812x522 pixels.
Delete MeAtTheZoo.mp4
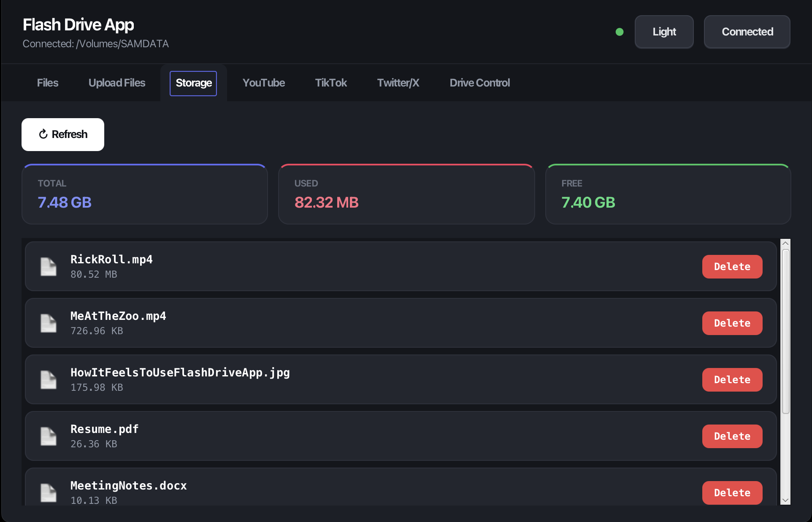pos(732,323)
